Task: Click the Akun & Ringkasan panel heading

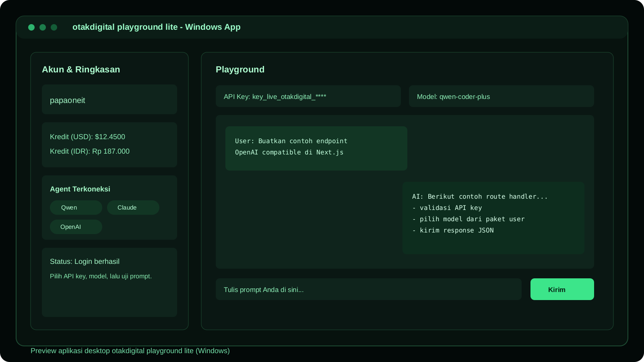Action: coord(81,70)
